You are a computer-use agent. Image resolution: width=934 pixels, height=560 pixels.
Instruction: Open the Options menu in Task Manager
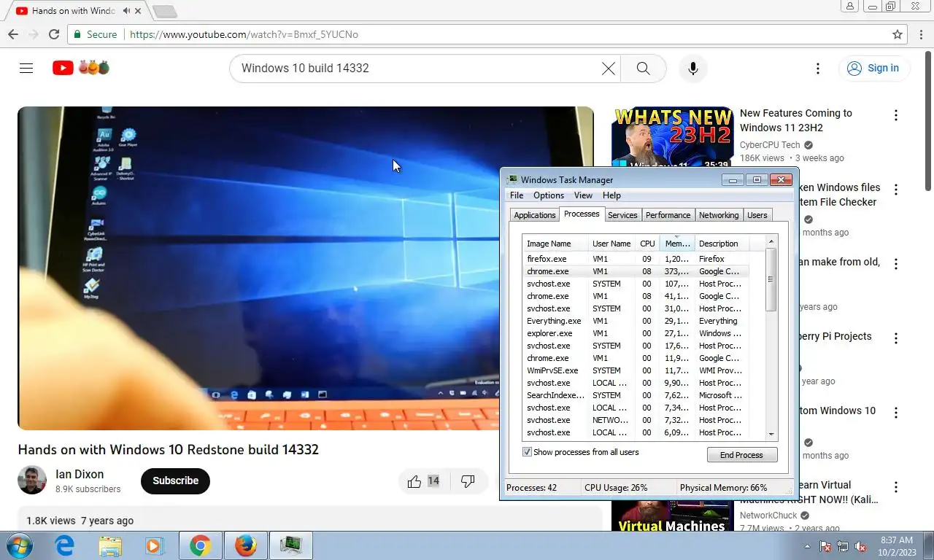tap(549, 195)
